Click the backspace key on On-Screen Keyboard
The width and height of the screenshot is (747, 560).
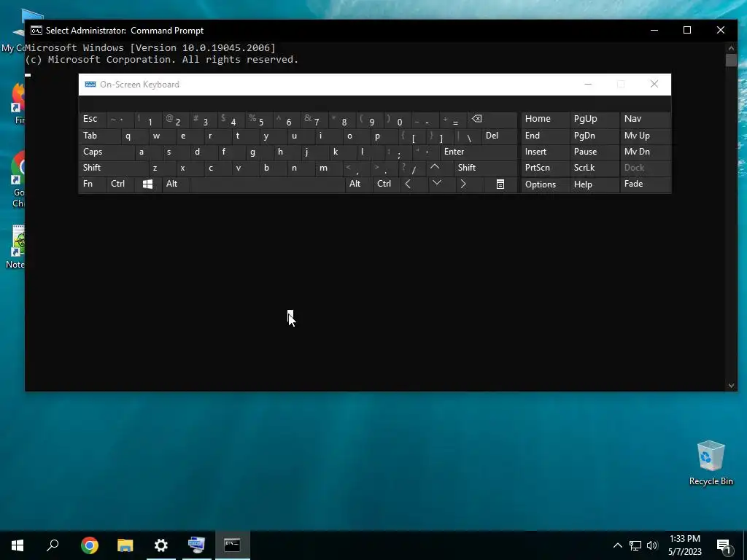pyautogui.click(x=492, y=120)
